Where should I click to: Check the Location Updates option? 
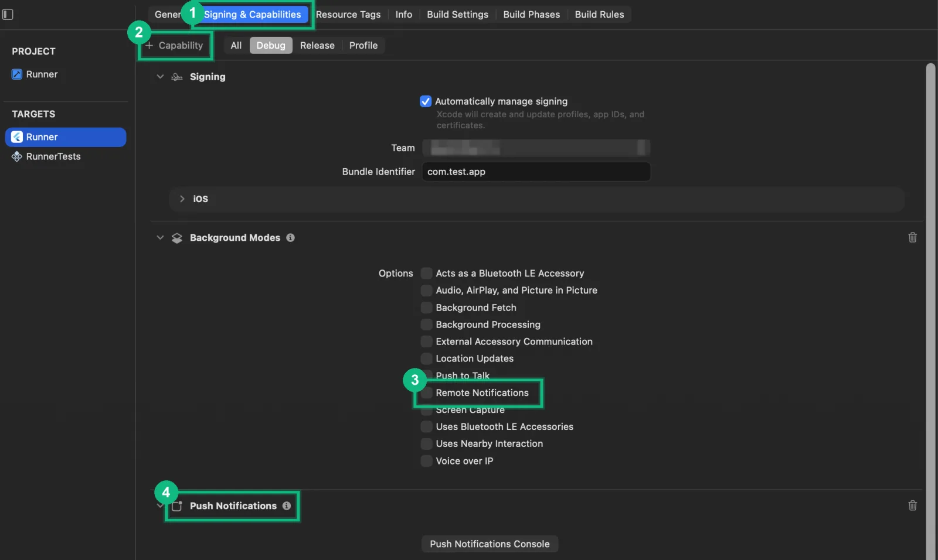click(x=427, y=358)
